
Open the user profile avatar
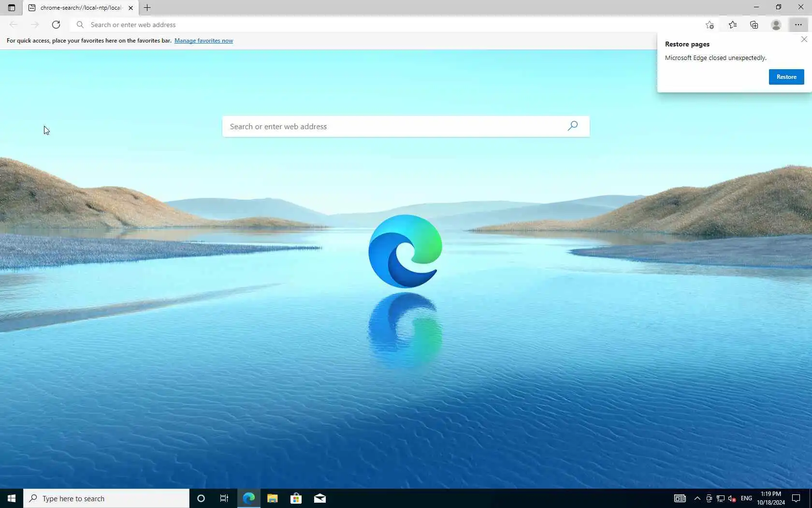click(x=776, y=25)
